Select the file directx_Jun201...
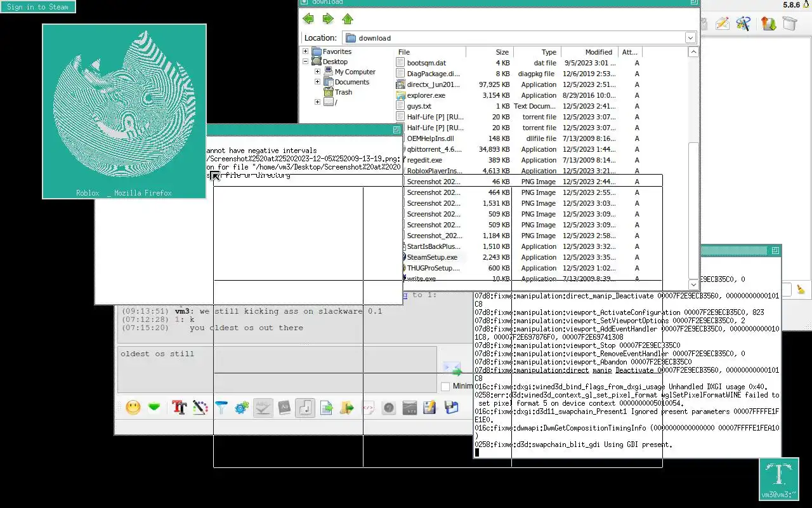This screenshot has width=812, height=508. point(434,84)
